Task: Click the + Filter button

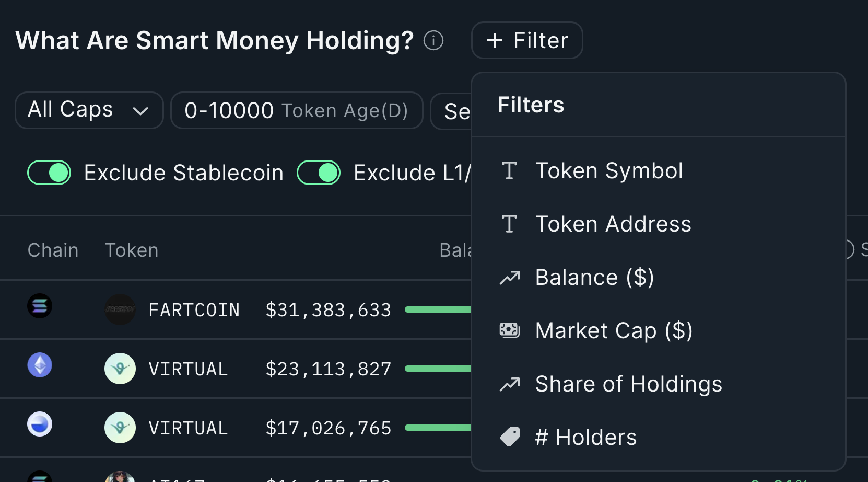Action: pyautogui.click(x=527, y=40)
